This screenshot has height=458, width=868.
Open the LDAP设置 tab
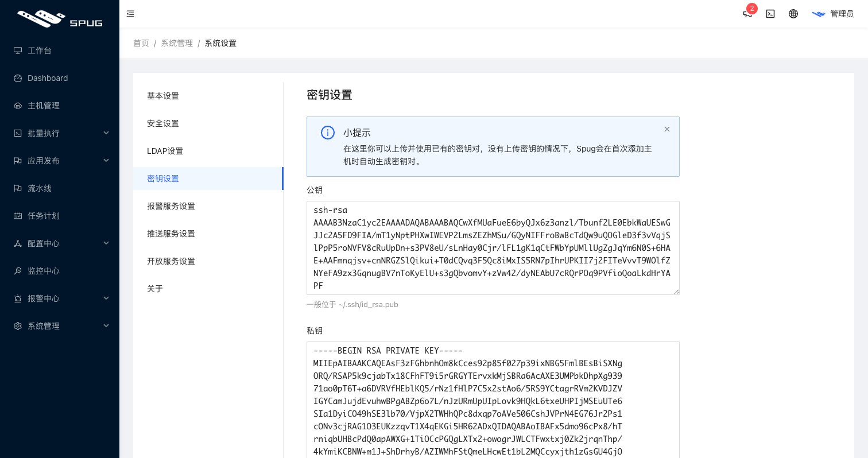click(208, 151)
